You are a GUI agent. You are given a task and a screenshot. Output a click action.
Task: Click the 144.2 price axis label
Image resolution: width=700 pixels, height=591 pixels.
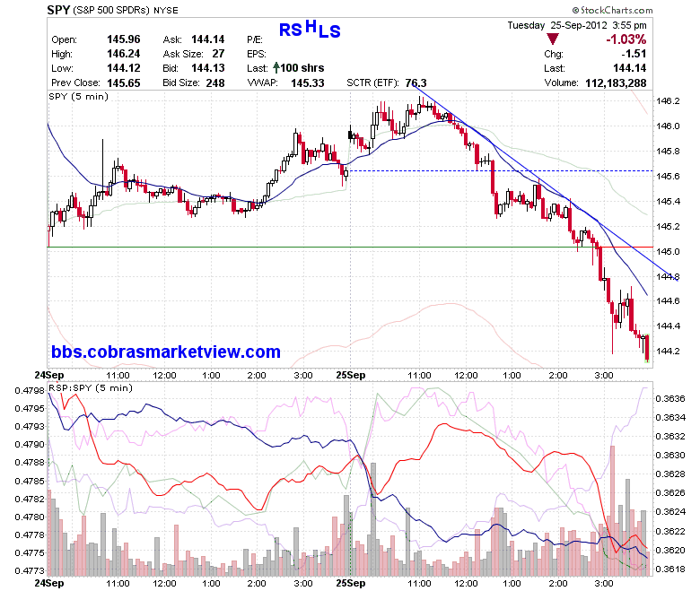click(668, 351)
